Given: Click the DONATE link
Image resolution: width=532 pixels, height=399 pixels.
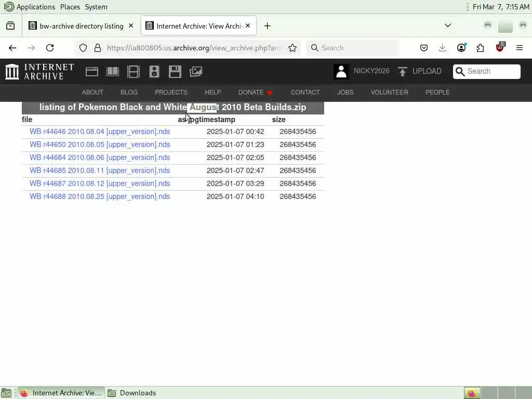Looking at the screenshot, I should 255,92.
